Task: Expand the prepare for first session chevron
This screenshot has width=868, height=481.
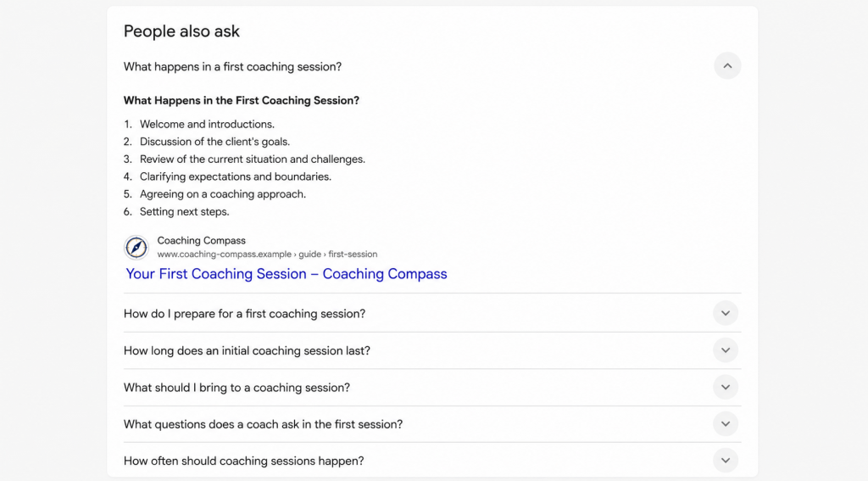Action: pos(726,314)
